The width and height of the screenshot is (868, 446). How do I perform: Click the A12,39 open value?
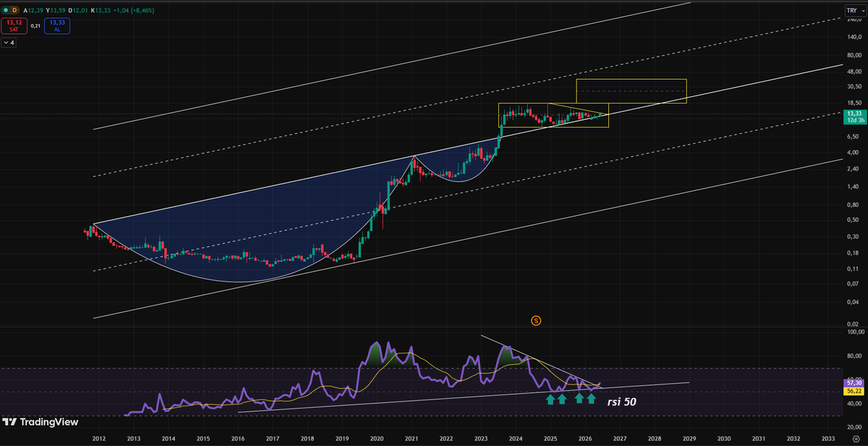tap(32, 11)
